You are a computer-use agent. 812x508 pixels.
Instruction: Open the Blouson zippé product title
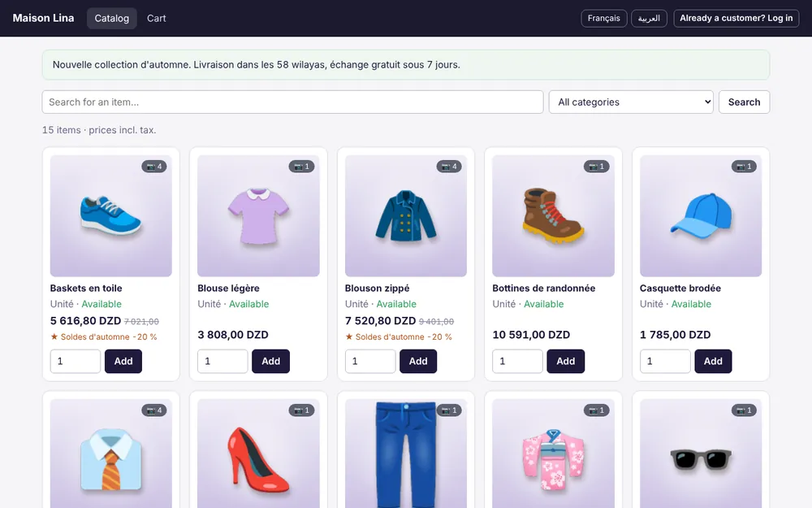pyautogui.click(x=377, y=289)
